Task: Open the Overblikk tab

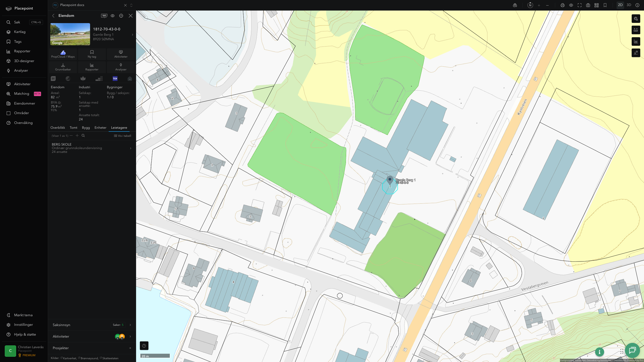Action: (x=58, y=128)
